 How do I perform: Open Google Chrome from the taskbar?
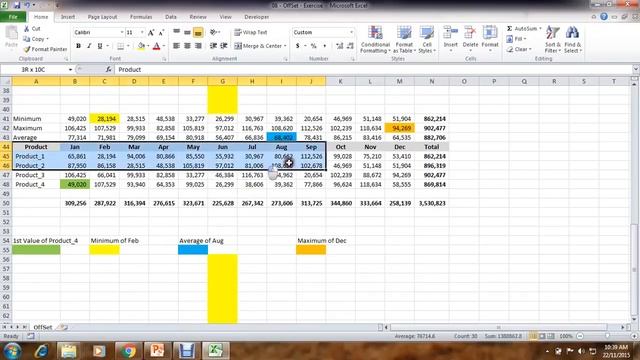click(128, 351)
